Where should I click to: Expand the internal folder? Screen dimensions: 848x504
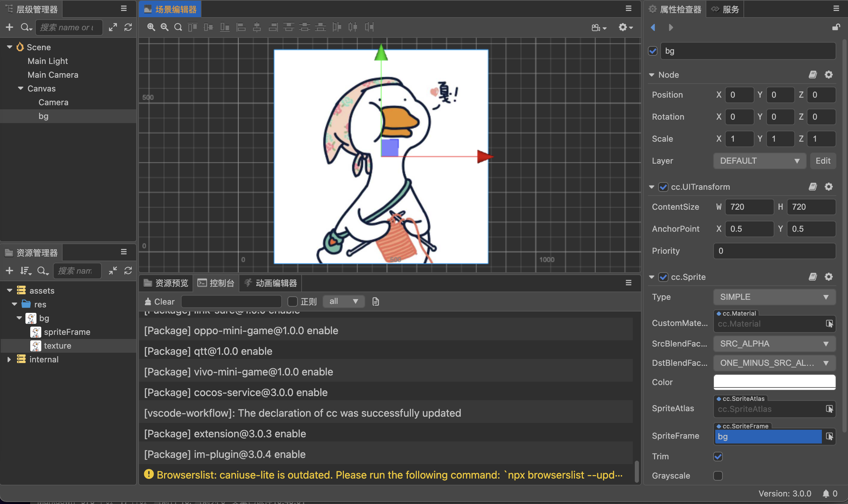(x=9, y=359)
